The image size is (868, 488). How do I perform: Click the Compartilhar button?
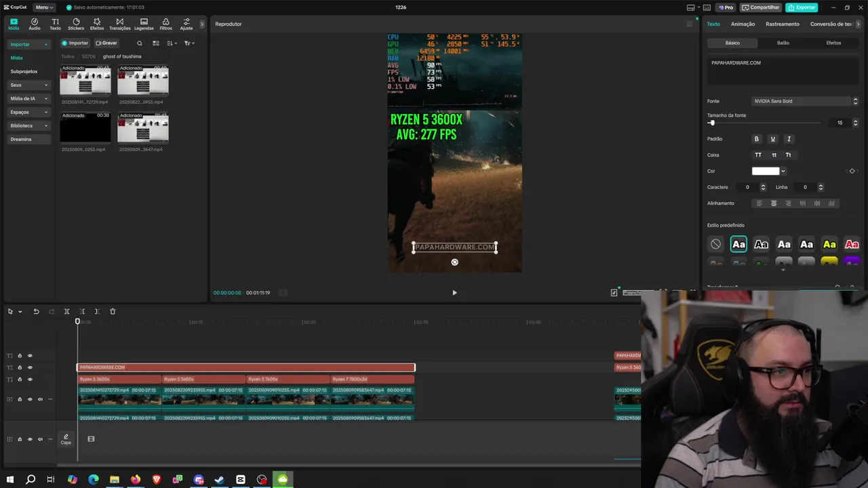point(760,7)
